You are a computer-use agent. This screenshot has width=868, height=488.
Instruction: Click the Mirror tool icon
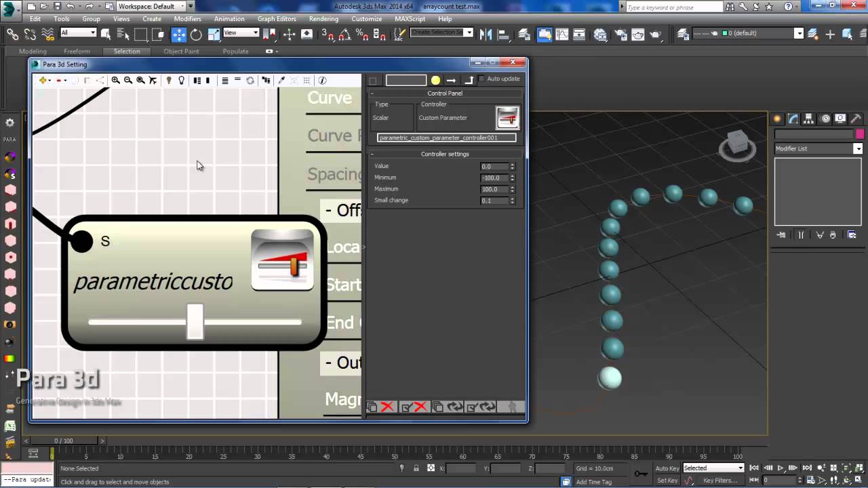(486, 34)
